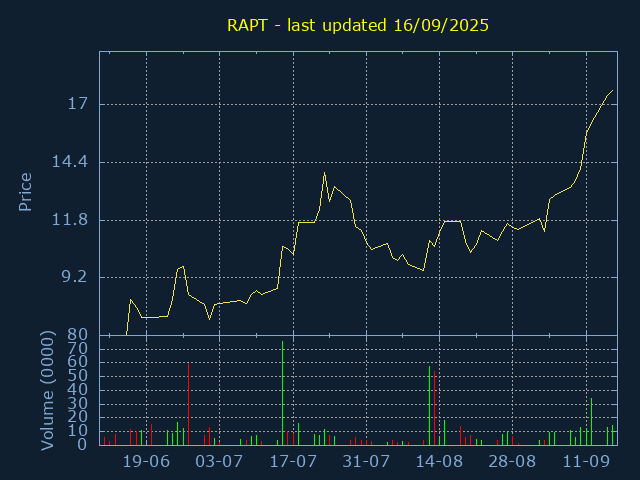Click the volume tick label 50
Viewport: 640px width, 480px height.
[78, 376]
